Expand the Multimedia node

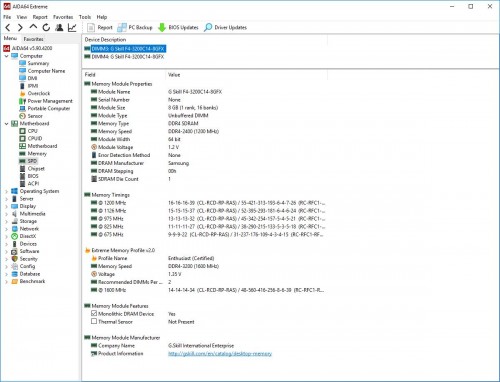pos(6,214)
